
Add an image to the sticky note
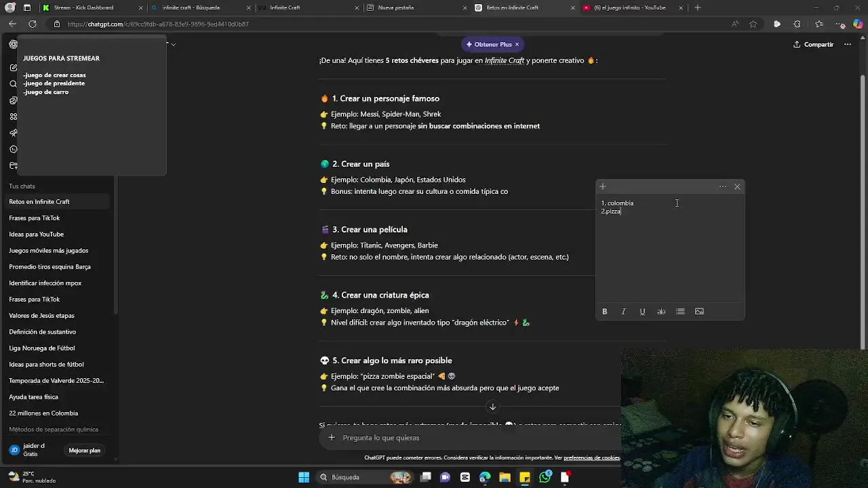click(x=699, y=311)
